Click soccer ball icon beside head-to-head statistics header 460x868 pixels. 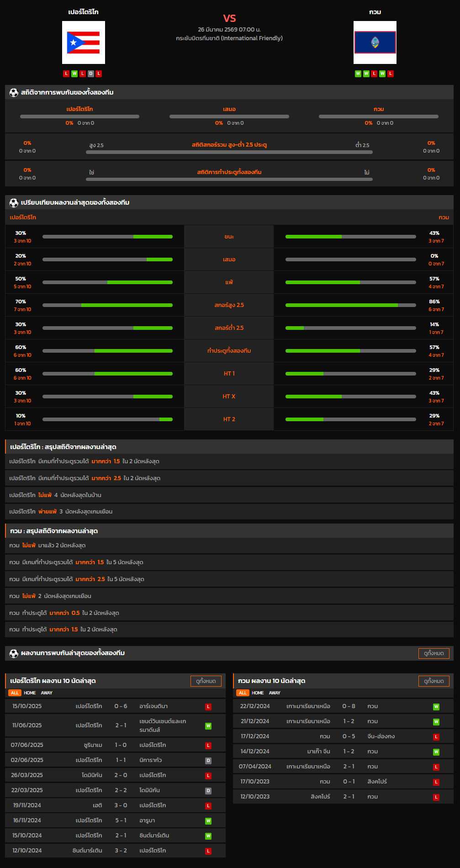tap(14, 93)
